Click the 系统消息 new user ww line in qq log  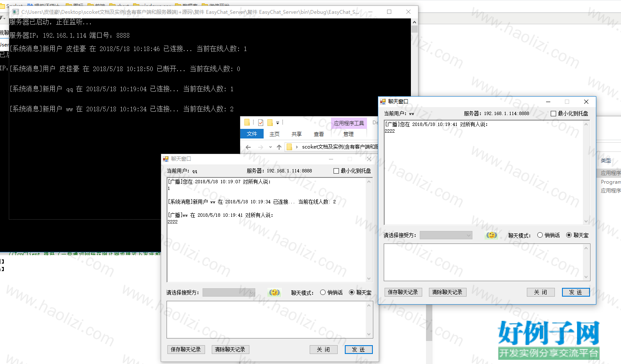click(252, 202)
